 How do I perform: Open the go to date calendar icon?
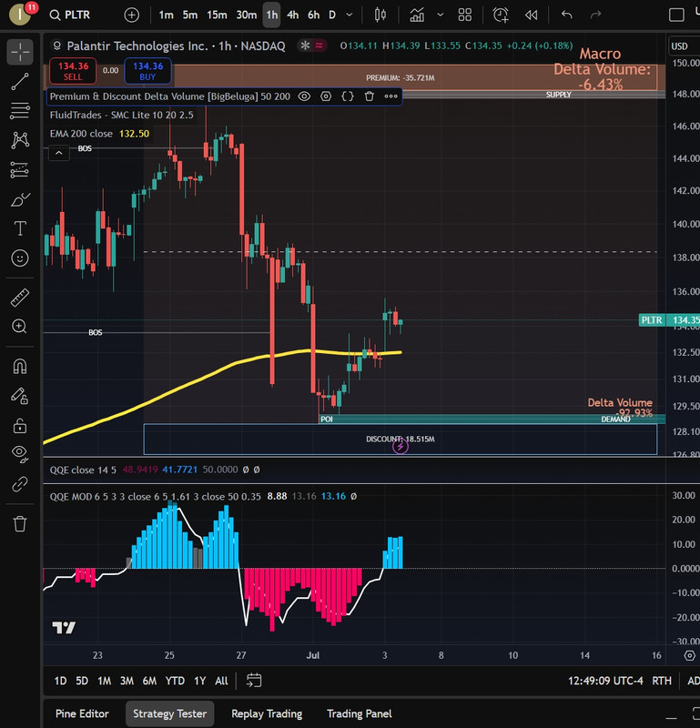coord(254,681)
